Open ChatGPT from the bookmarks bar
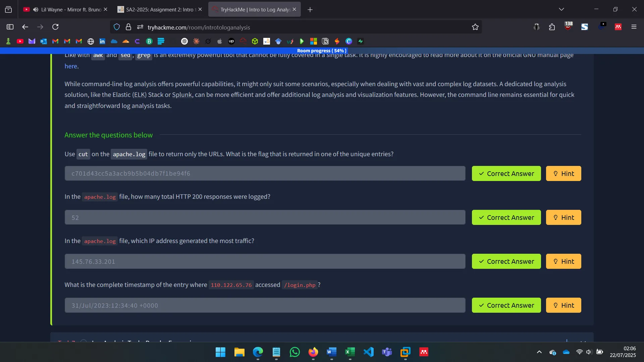 pyautogui.click(x=184, y=41)
